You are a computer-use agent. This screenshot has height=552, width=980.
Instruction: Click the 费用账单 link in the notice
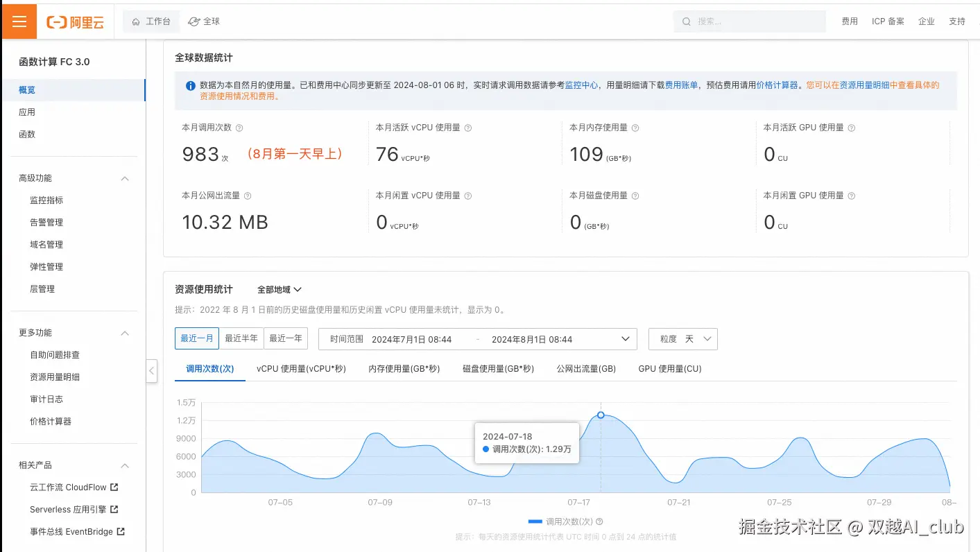[x=682, y=85]
